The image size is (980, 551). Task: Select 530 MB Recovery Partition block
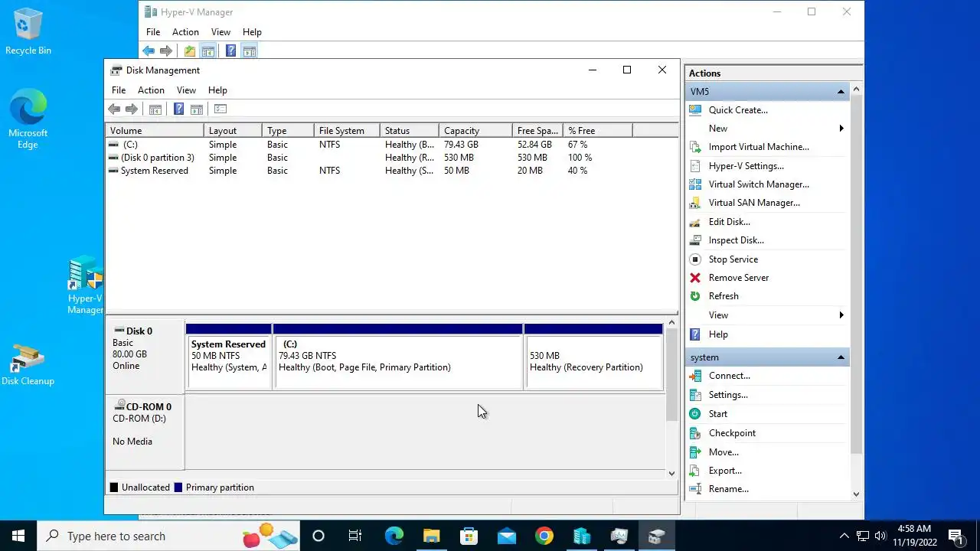(x=593, y=357)
